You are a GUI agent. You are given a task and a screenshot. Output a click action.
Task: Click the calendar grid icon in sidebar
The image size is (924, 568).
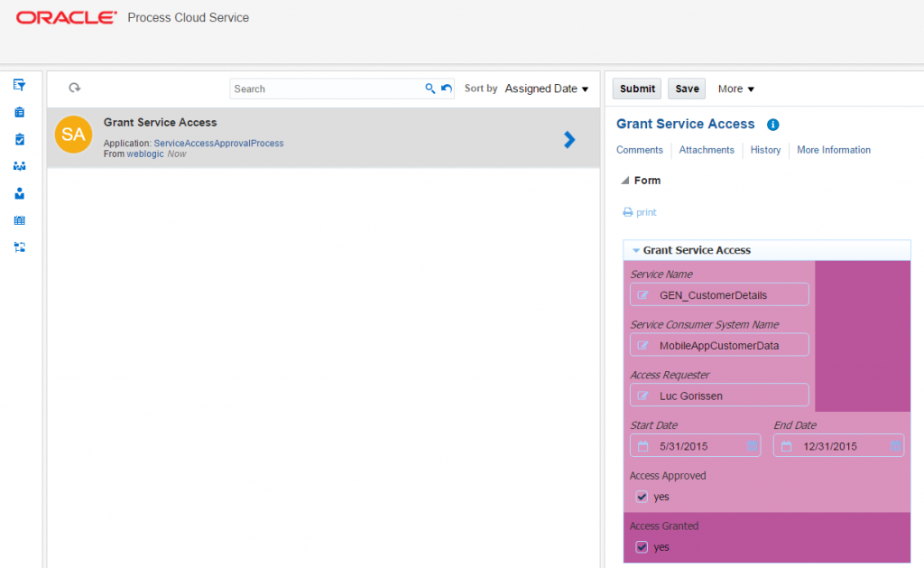(x=19, y=220)
